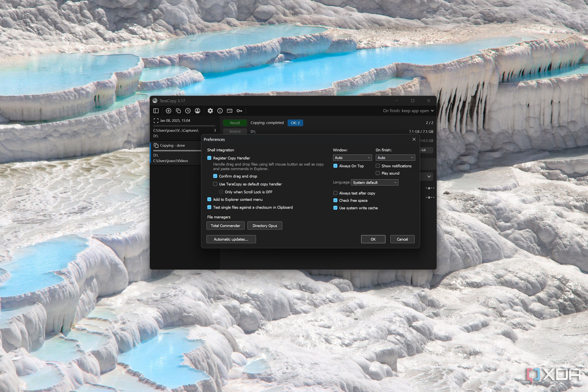Toggle Test single files against checksum in Clipboard
The image size is (588, 392).
tap(209, 207)
